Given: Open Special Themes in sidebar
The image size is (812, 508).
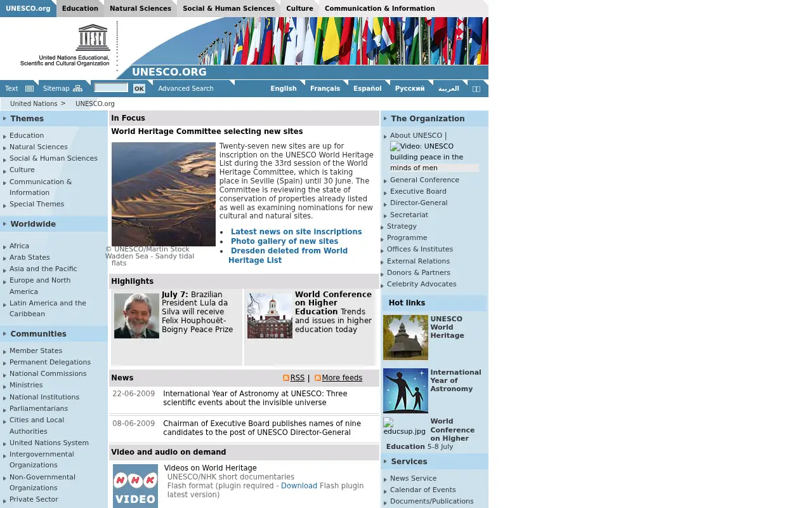Looking at the screenshot, I should pos(37,204).
